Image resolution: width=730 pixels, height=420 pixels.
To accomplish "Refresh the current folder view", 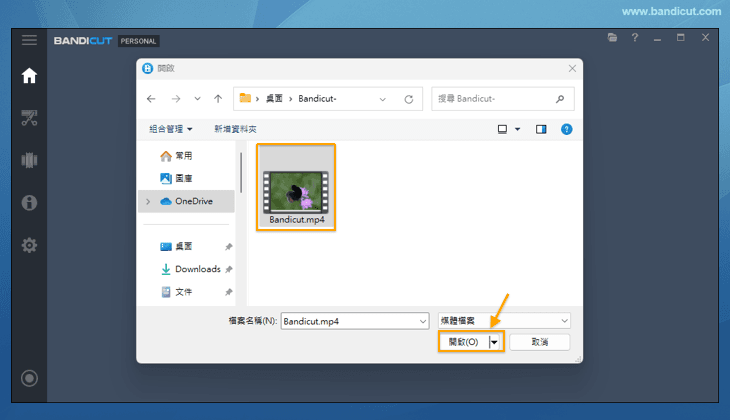I will click(408, 99).
